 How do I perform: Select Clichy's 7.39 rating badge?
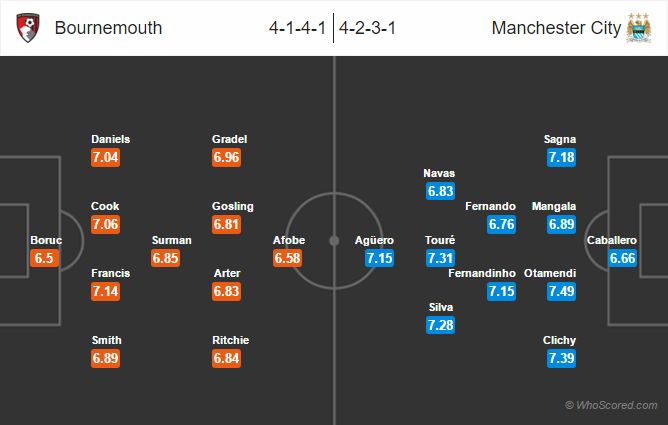[561, 358]
